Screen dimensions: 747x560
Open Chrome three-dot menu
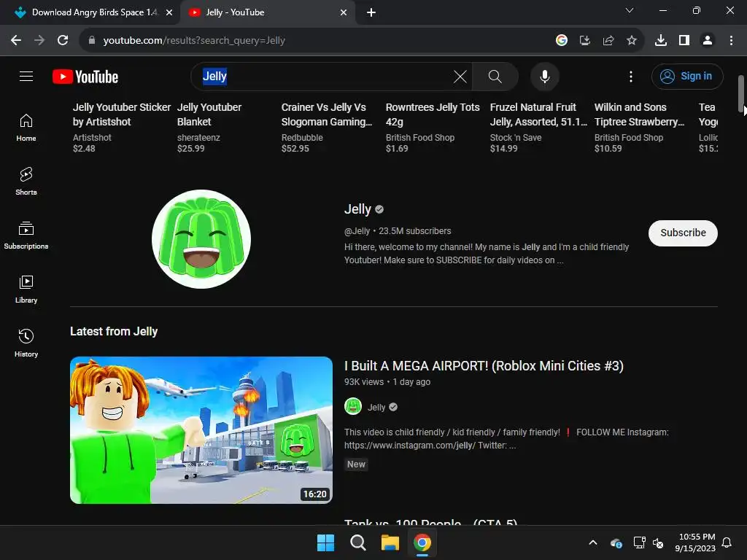731,41
